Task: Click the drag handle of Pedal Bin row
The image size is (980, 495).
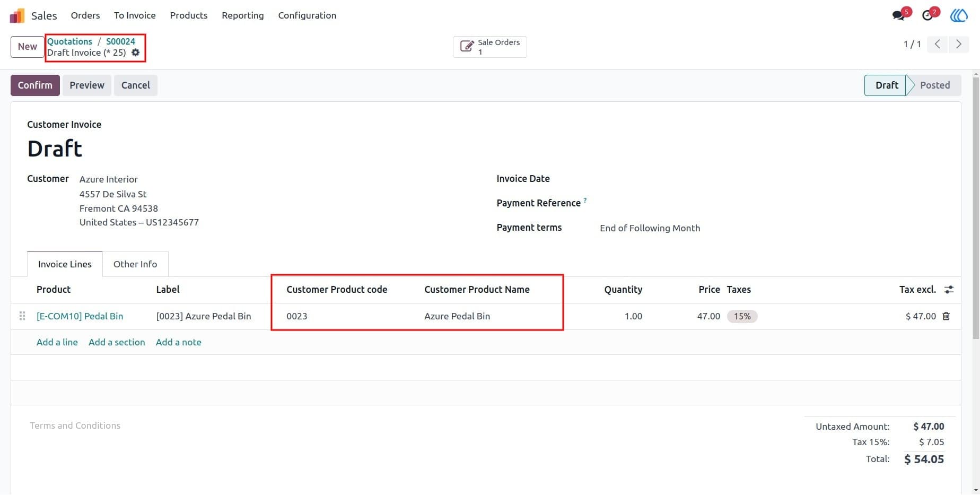Action: tap(22, 316)
